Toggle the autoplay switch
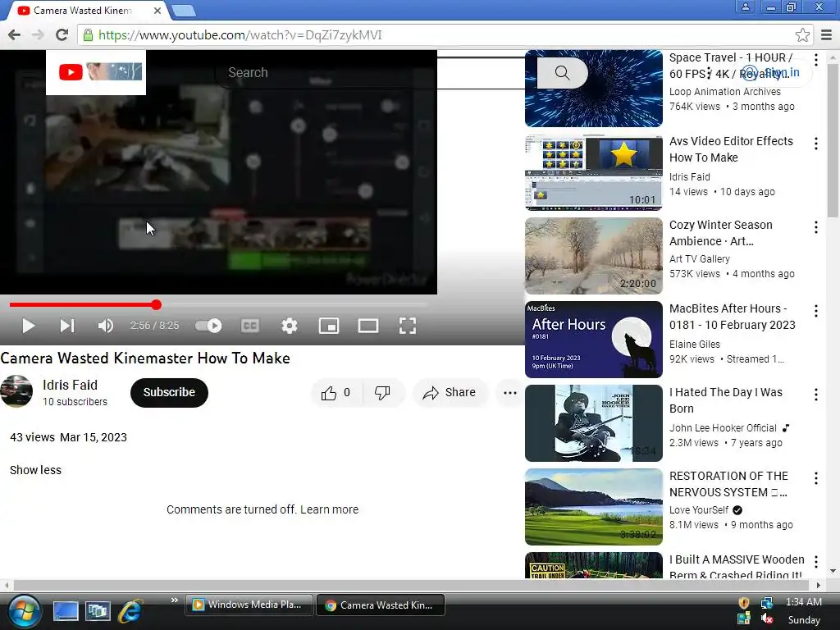The height and width of the screenshot is (630, 840). pos(208,326)
